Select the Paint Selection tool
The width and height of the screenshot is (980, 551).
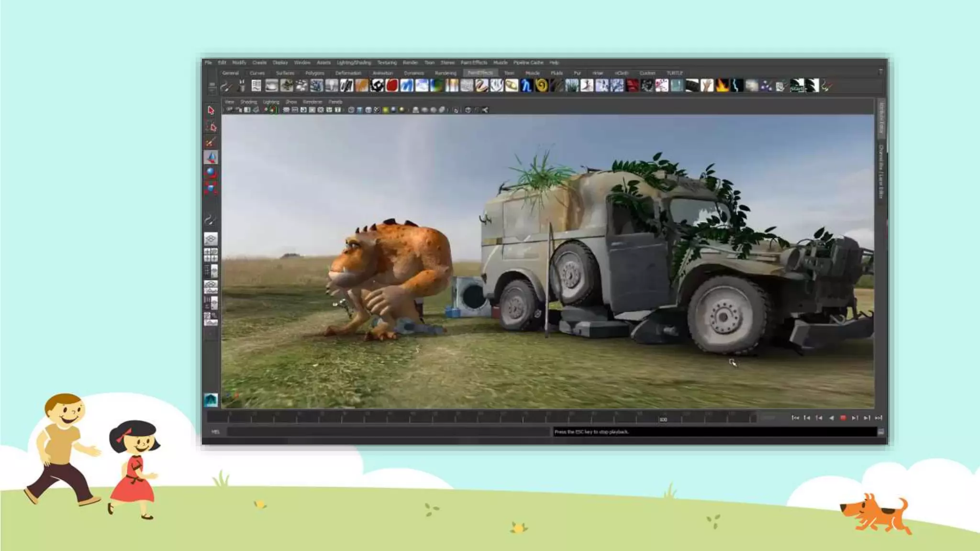pyautogui.click(x=211, y=142)
